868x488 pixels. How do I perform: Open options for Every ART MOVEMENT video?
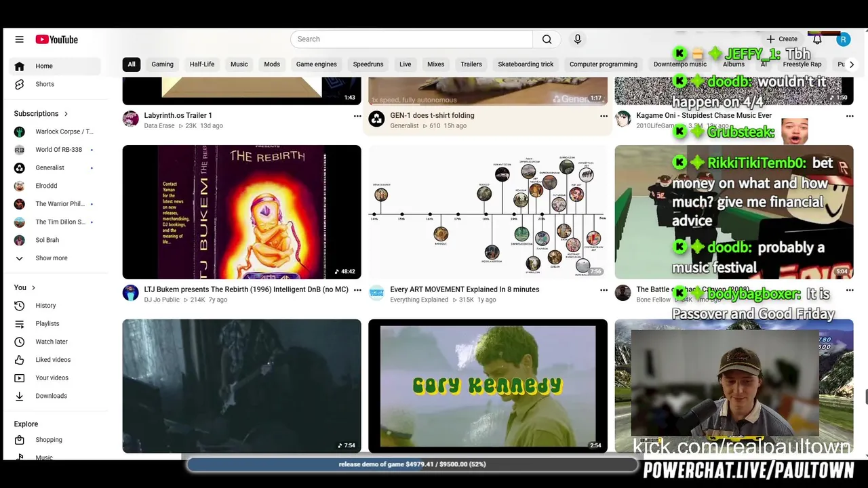[x=604, y=290]
